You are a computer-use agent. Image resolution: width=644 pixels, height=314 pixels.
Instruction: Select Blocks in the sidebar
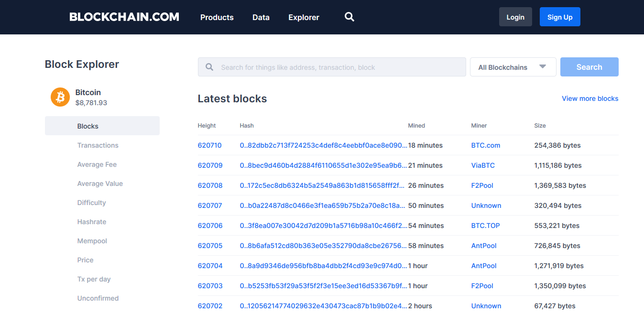click(102, 126)
